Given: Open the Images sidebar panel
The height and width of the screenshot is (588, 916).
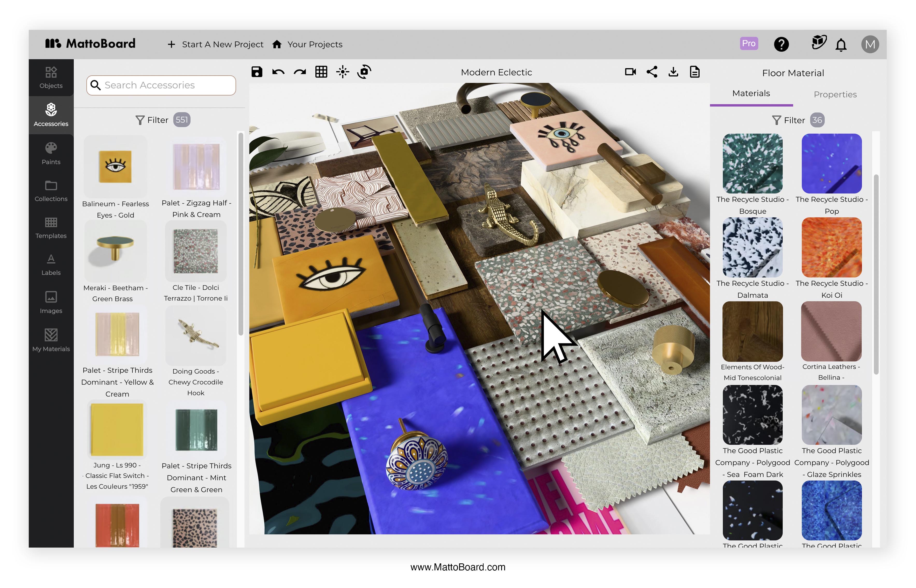Looking at the screenshot, I should click(x=51, y=302).
